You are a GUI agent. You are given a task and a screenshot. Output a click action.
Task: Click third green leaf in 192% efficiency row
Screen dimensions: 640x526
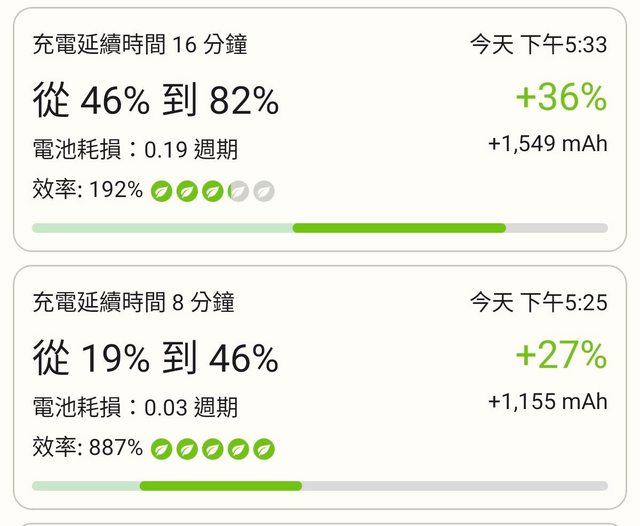coord(212,190)
